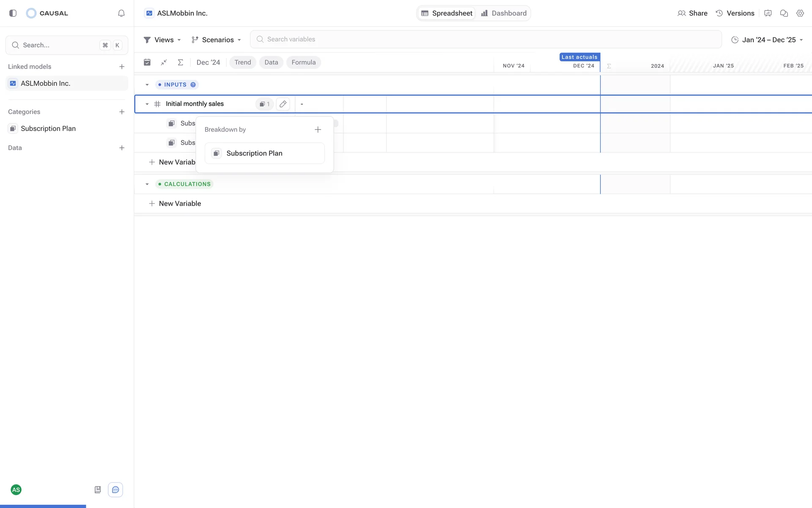The height and width of the screenshot is (508, 812).
Task: Open the help chat icon in bottom sidebar
Action: [x=115, y=490]
